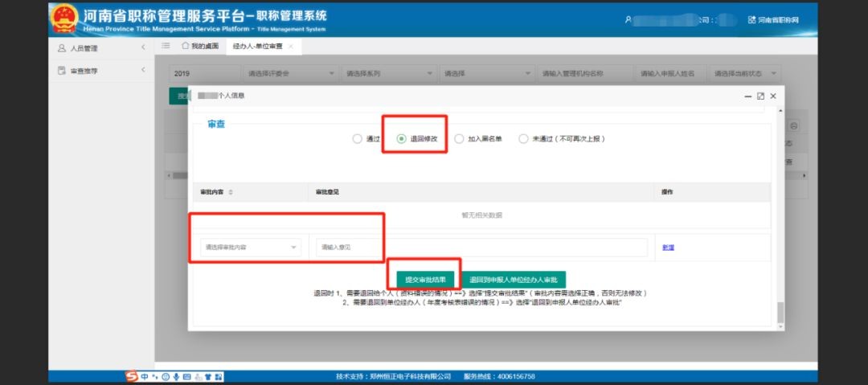
Task: Click the Sogou microphone voice input icon
Action: click(176, 377)
